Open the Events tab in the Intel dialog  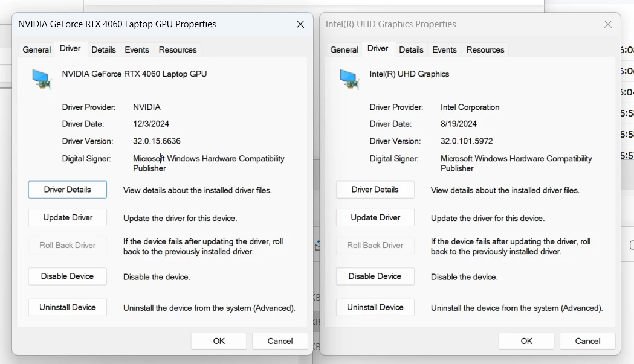444,49
